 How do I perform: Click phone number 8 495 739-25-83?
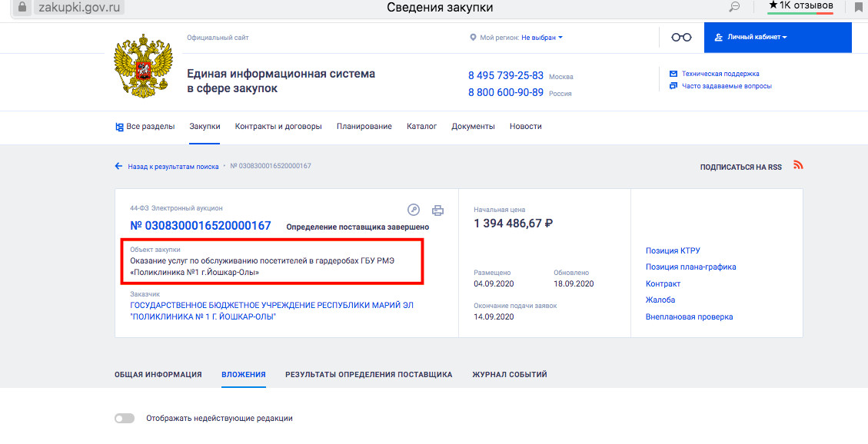tap(505, 76)
